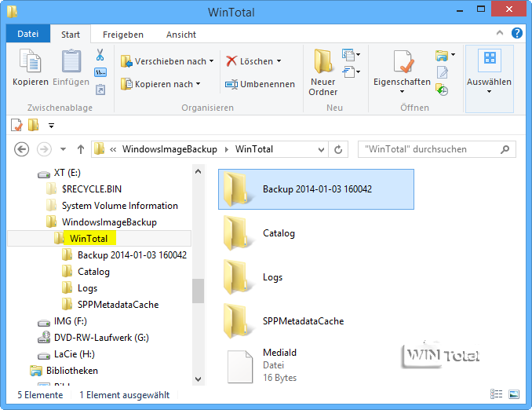Click the Auswählen grid icon

[490, 60]
